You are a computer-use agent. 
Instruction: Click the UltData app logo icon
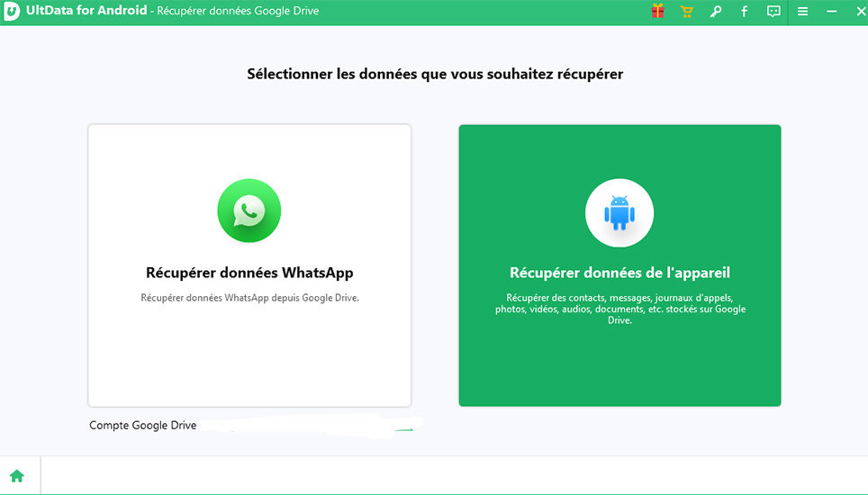pyautogui.click(x=11, y=12)
